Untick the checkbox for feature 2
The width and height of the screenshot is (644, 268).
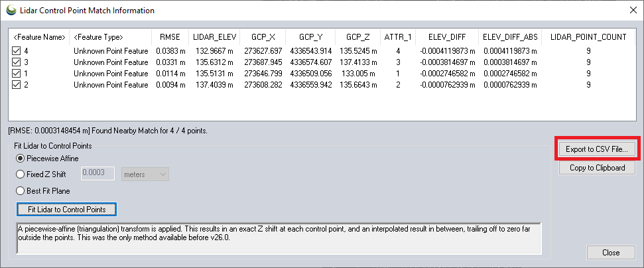tap(17, 85)
